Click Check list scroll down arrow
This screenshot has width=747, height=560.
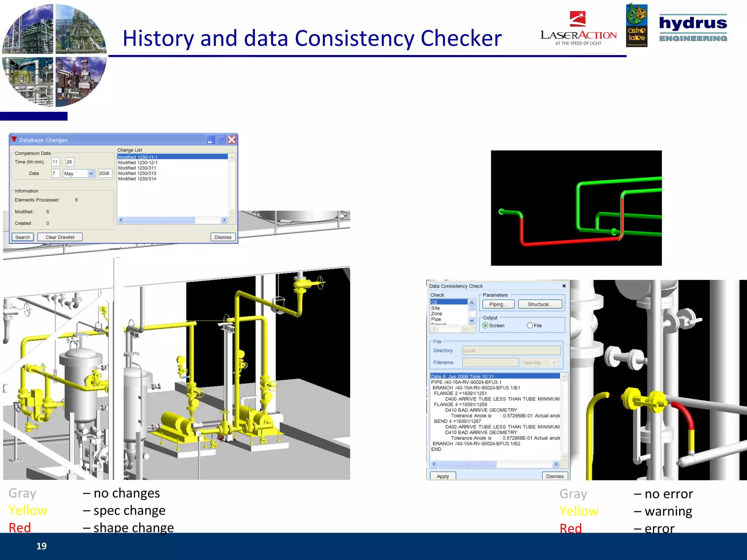(x=472, y=321)
